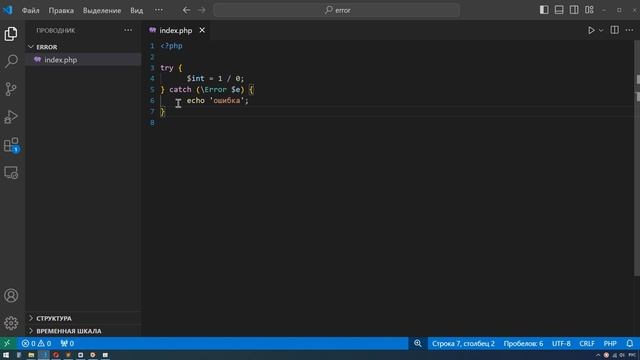
Task: Toggle the secondary side bar layout icon
Action: (x=574, y=10)
